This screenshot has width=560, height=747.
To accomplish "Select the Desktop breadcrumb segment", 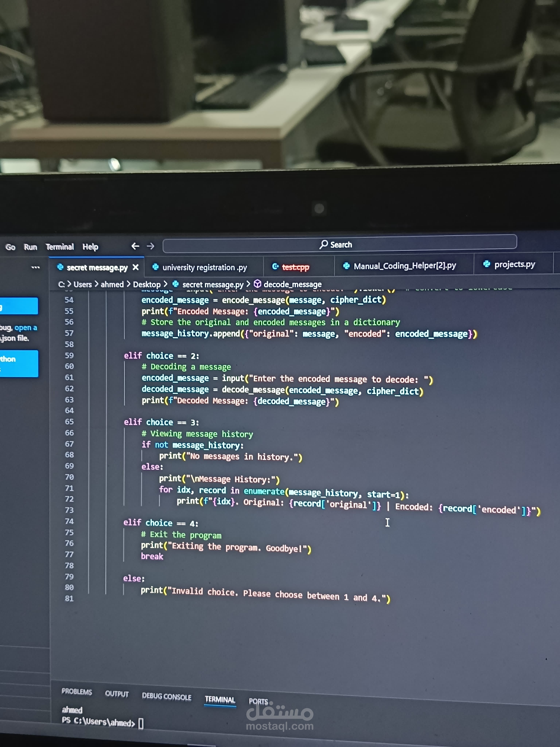I will 147,284.
